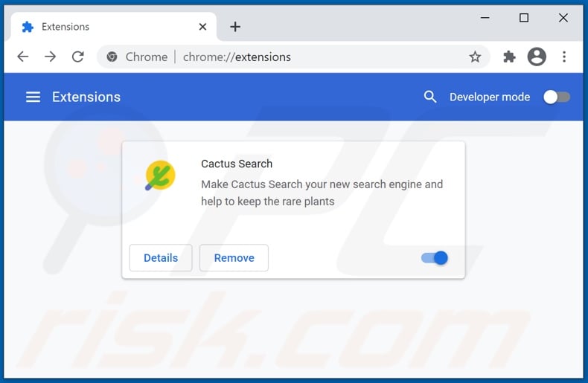Minimize the Chrome window

485,18
